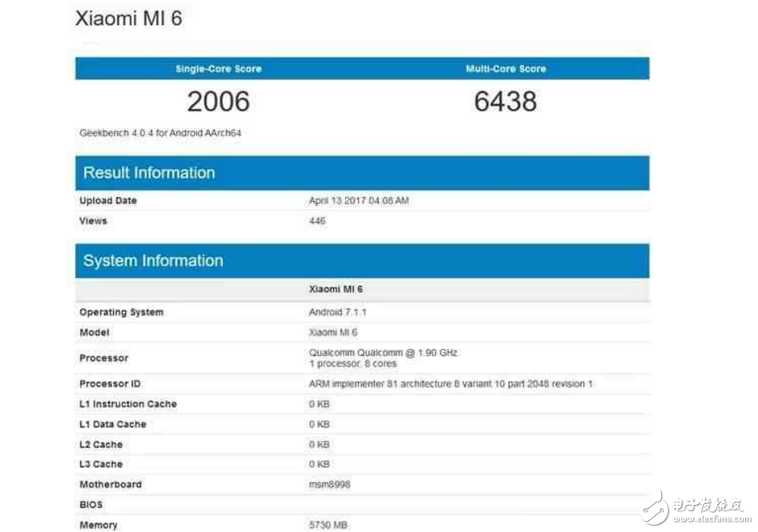
Task: Click the L1 Instruction Cache row label
Action: (x=128, y=405)
